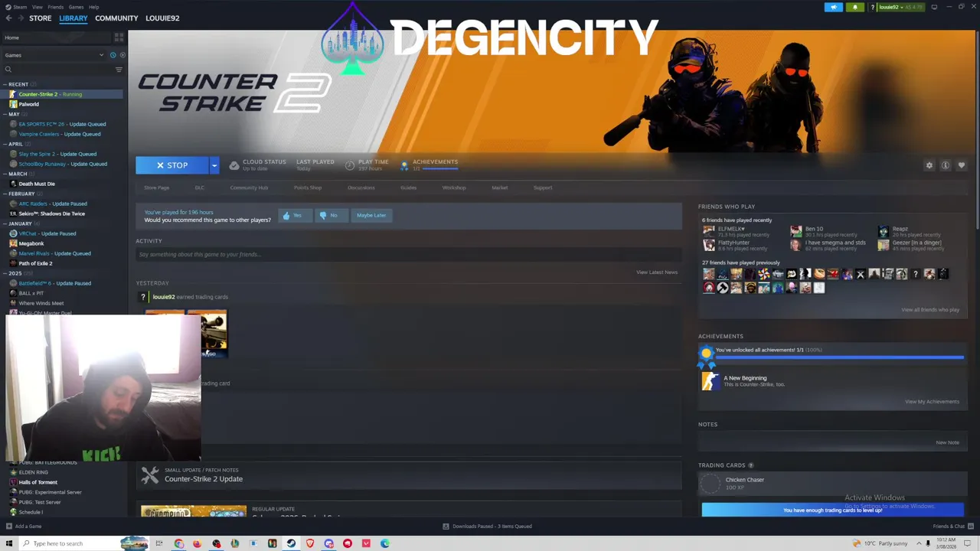Collapse the MAY group
This screenshot has height=551, width=980.
click(5, 114)
